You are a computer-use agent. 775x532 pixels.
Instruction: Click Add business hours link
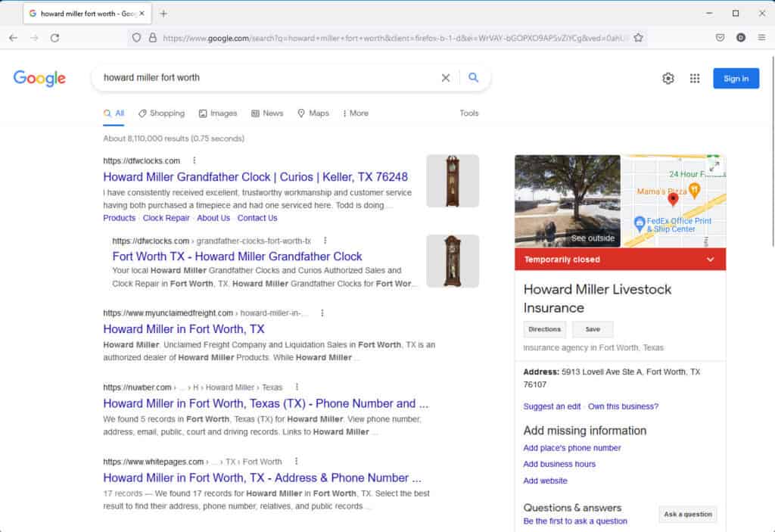coord(559,464)
